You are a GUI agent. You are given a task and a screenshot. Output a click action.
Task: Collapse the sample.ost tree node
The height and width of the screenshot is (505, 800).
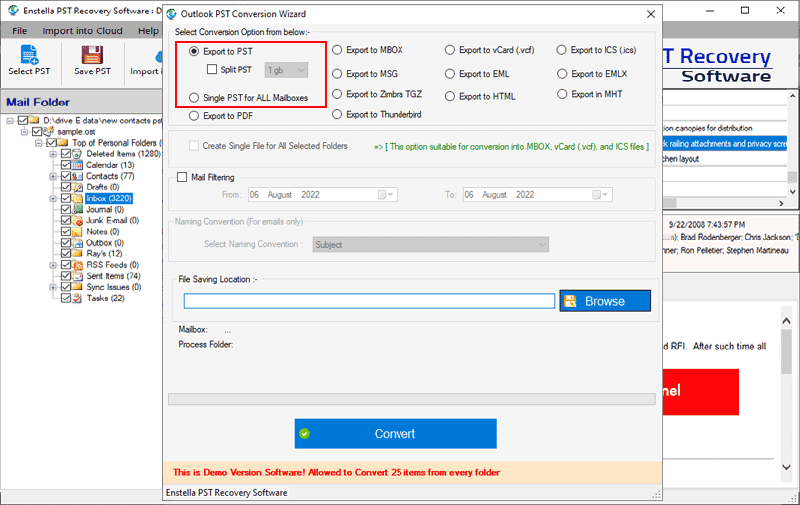tap(24, 132)
